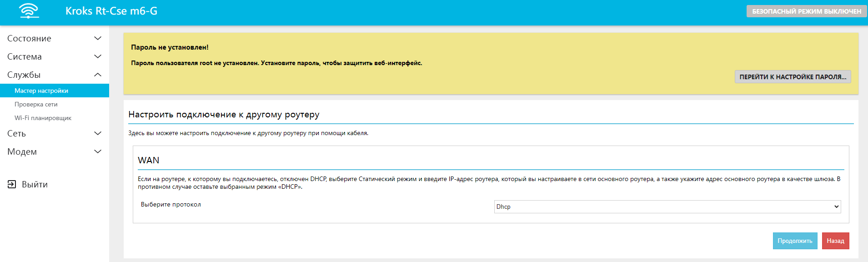The image size is (868, 262).
Task: Open the Dhcp protocol dropdown
Action: [667, 207]
